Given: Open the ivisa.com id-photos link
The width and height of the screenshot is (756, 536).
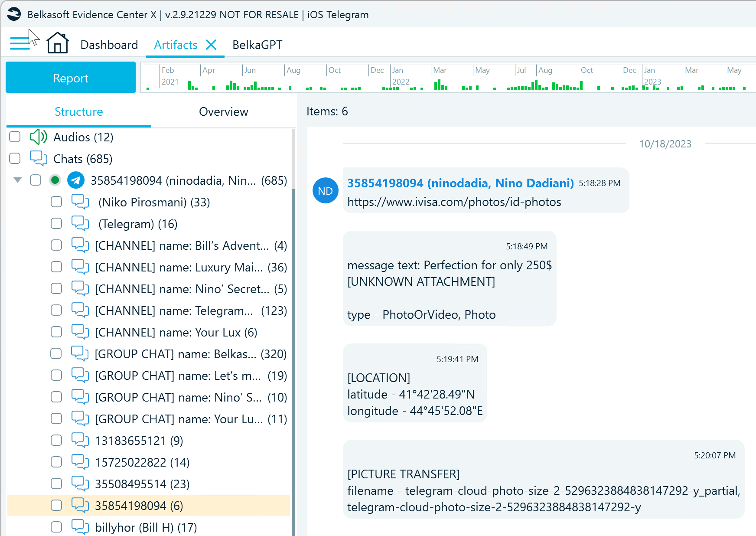Looking at the screenshot, I should coord(454,202).
